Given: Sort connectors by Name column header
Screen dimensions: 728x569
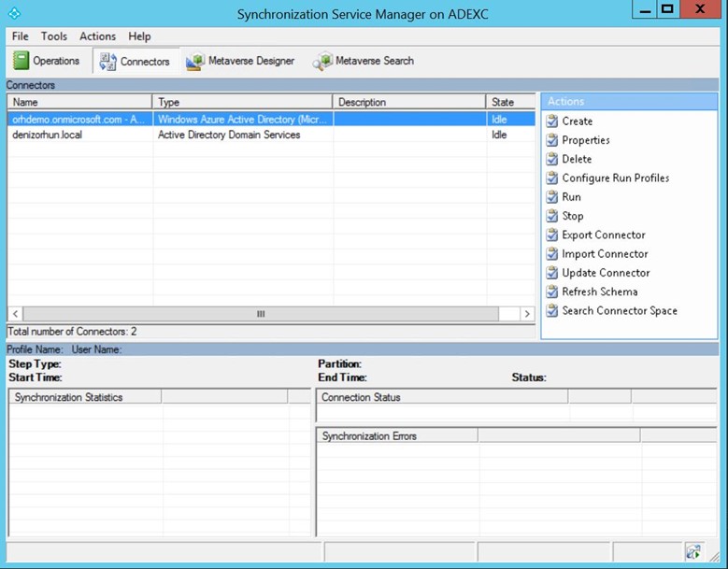Looking at the screenshot, I should click(x=79, y=102).
